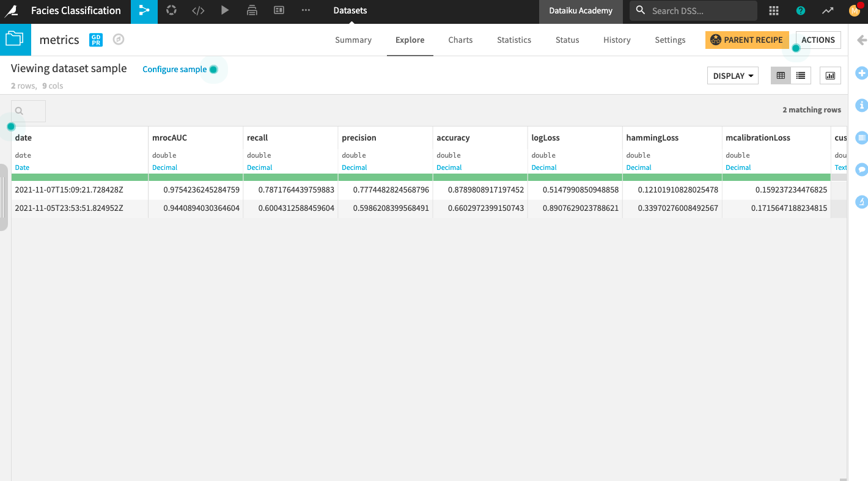Image resolution: width=868 pixels, height=481 pixels.
Task: Collapse right panel with back arrow
Action: [862, 40]
